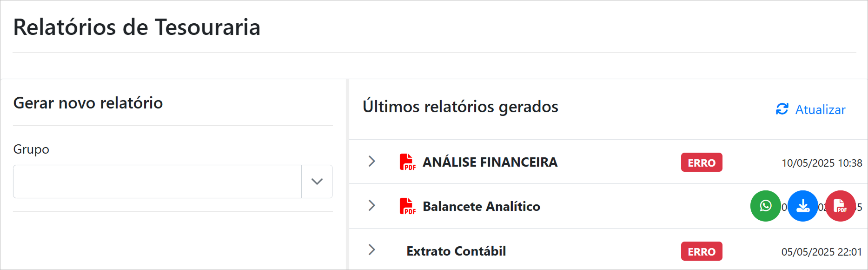
Task: Click the blue download button
Action: coord(803,206)
